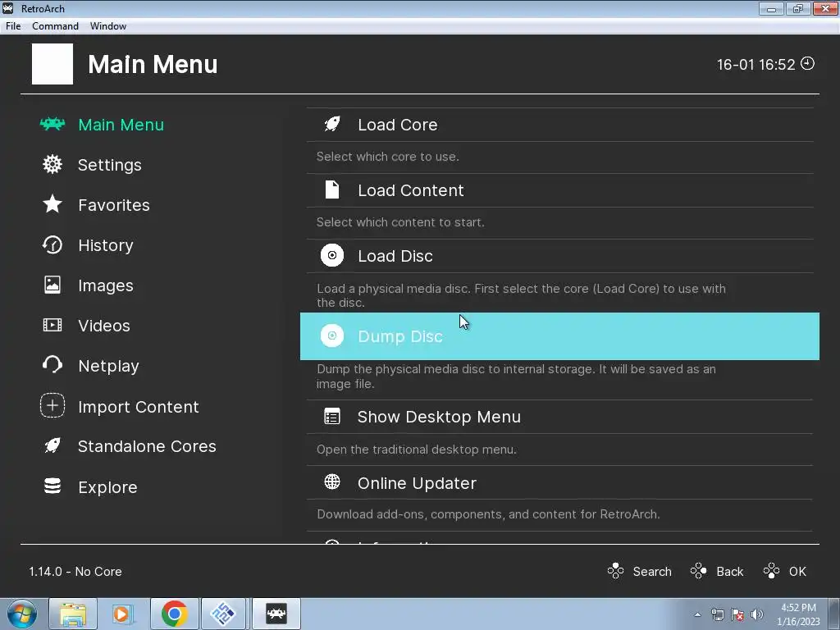Click the Import Content plus icon

click(52, 405)
